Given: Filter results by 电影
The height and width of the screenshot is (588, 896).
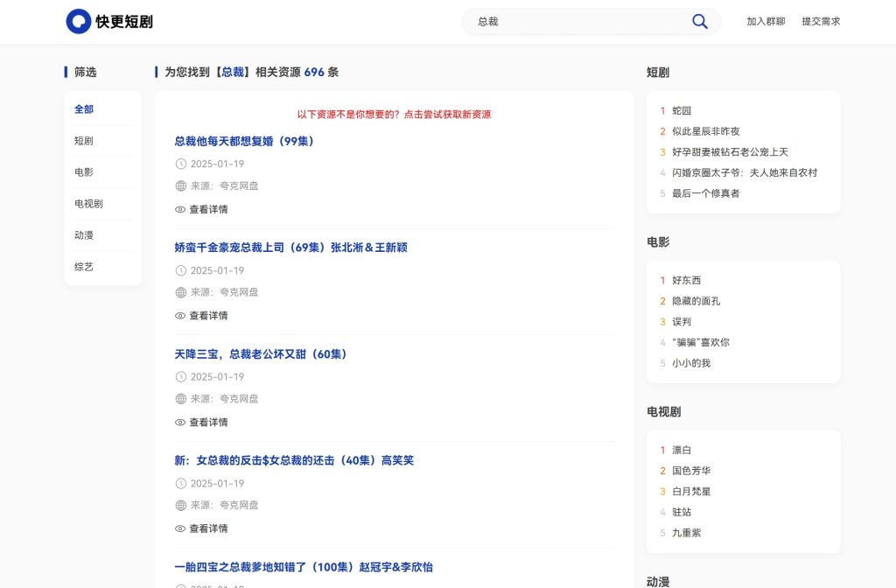Looking at the screenshot, I should coord(84,172).
